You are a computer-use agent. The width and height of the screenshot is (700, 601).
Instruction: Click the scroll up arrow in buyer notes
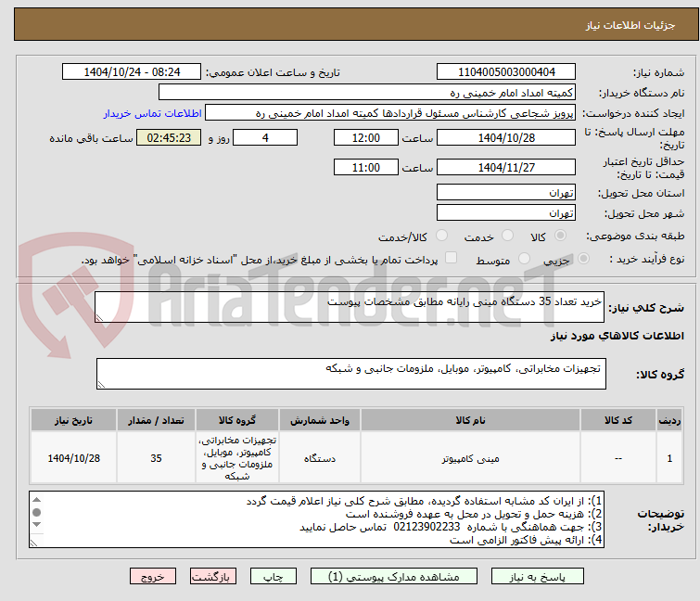[36, 500]
